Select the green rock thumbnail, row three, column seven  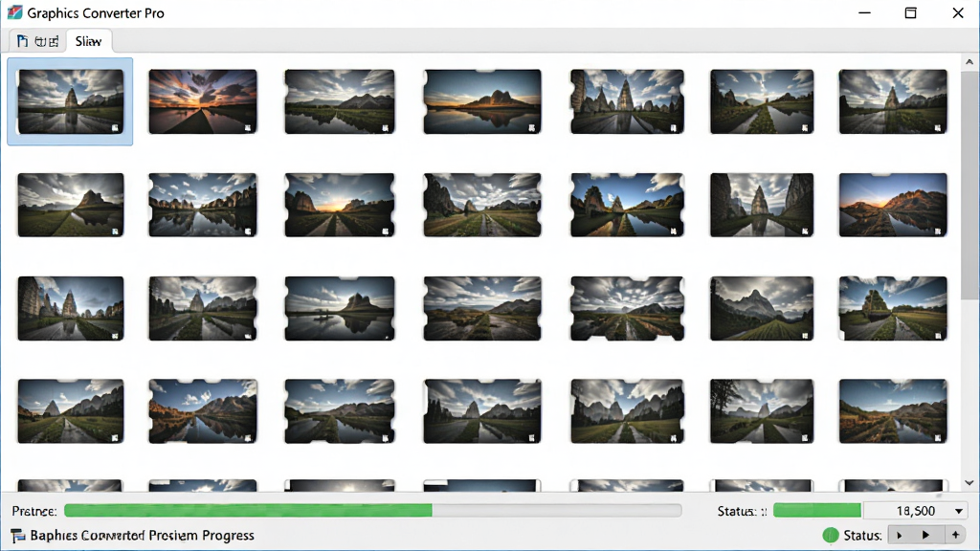click(893, 309)
